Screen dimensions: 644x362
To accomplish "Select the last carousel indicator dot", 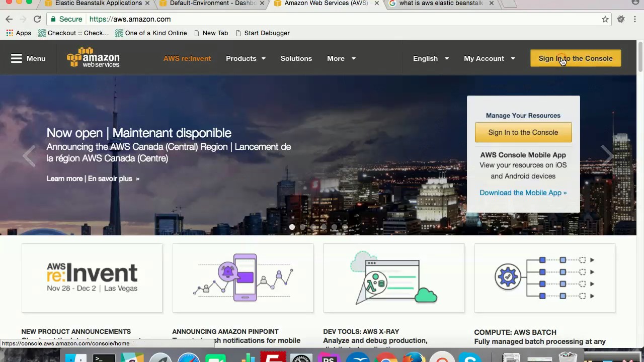I will tap(345, 227).
